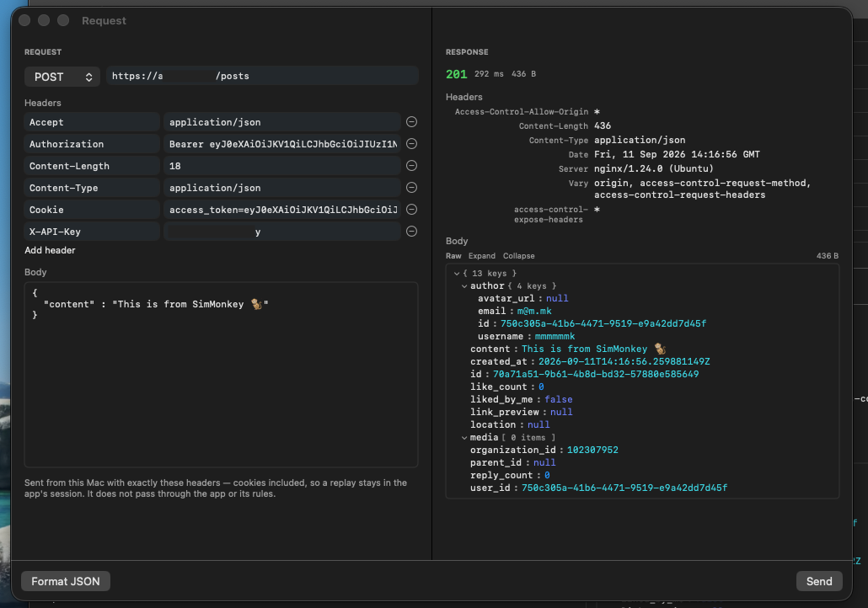
Task: Collapse the root 13 keys node
Action: tap(457, 274)
